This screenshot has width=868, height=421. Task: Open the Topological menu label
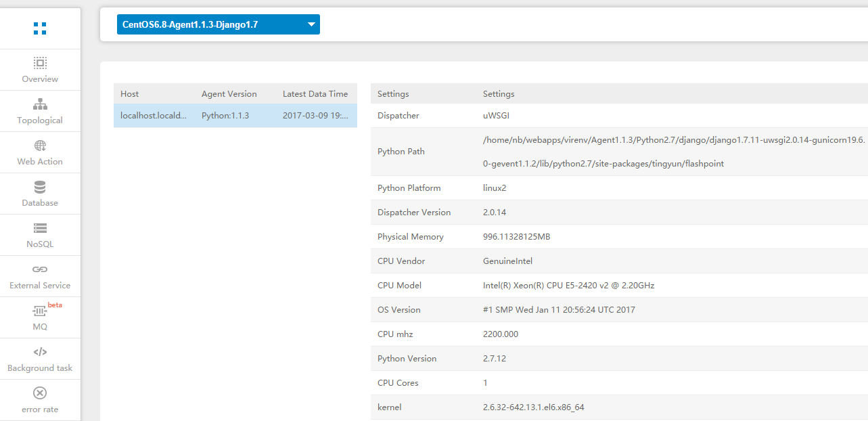pos(40,120)
